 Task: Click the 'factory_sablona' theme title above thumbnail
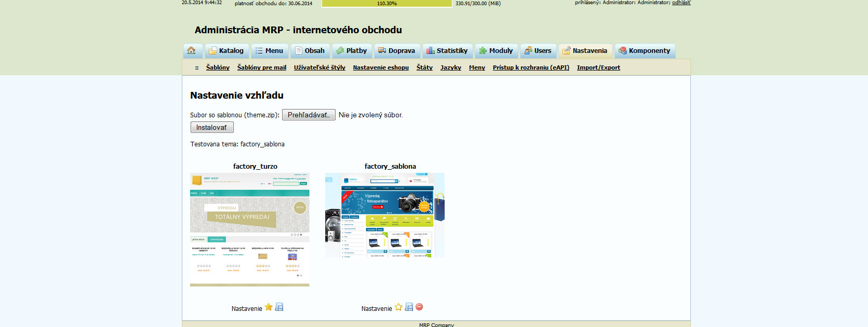pyautogui.click(x=390, y=167)
